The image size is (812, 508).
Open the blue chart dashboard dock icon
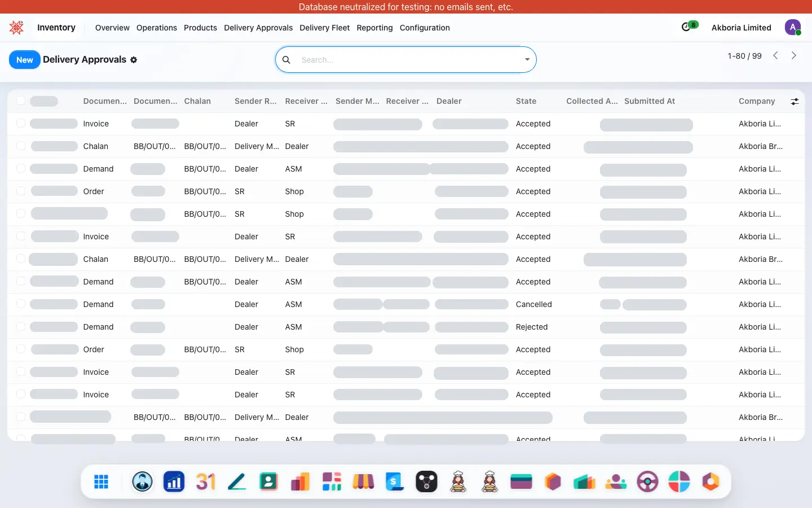click(x=174, y=481)
